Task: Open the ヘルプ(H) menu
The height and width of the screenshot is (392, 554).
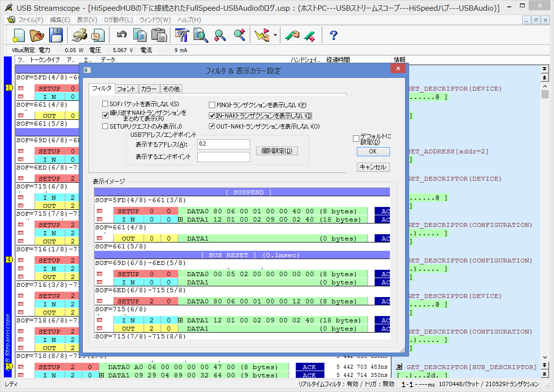Action: pos(189,20)
